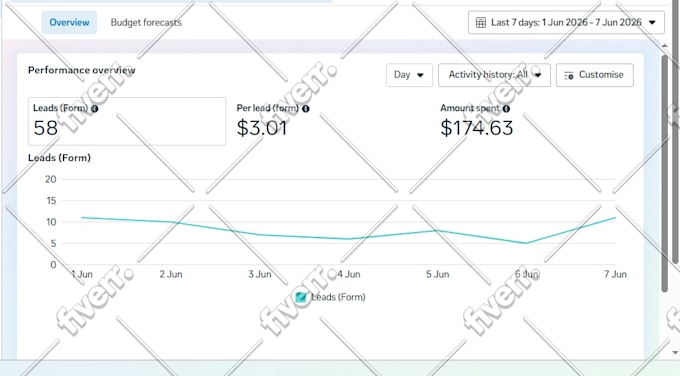
Task: Select the Leads (Form) metric card
Action: point(127,121)
